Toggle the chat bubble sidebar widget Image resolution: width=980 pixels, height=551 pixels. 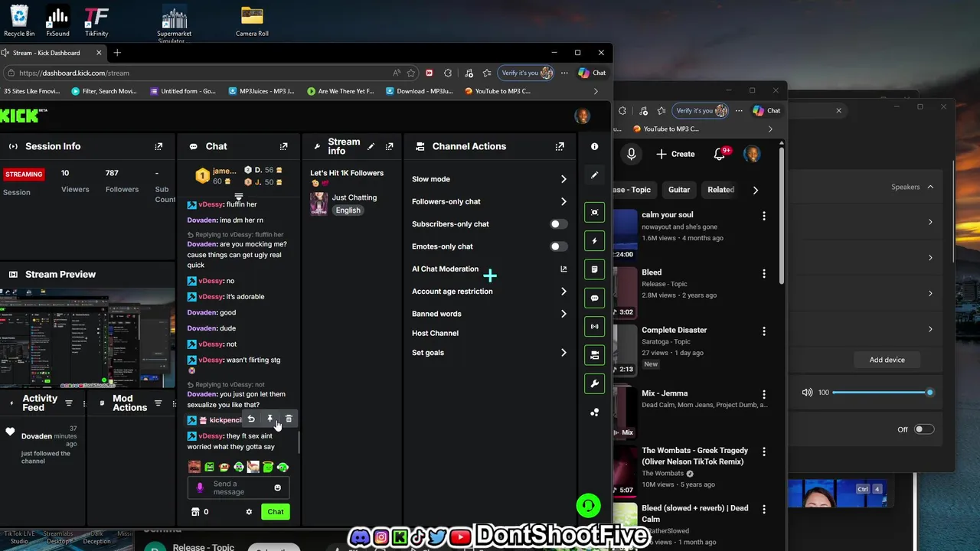coord(594,298)
